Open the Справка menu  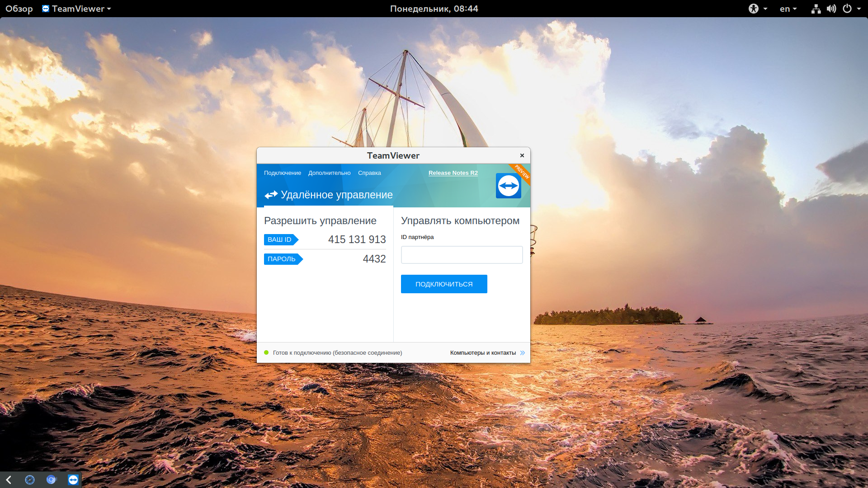369,173
